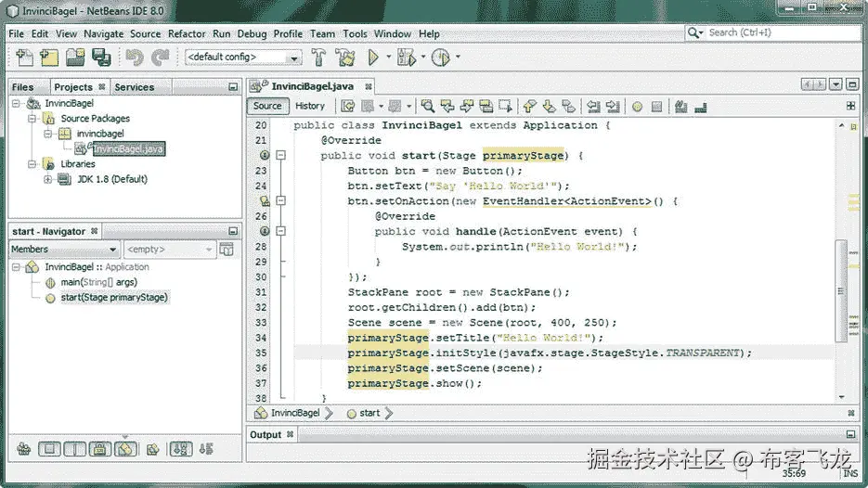Click the editor Last Edit icon
Image resolution: width=868 pixels, height=488 pixels.
coord(347,107)
